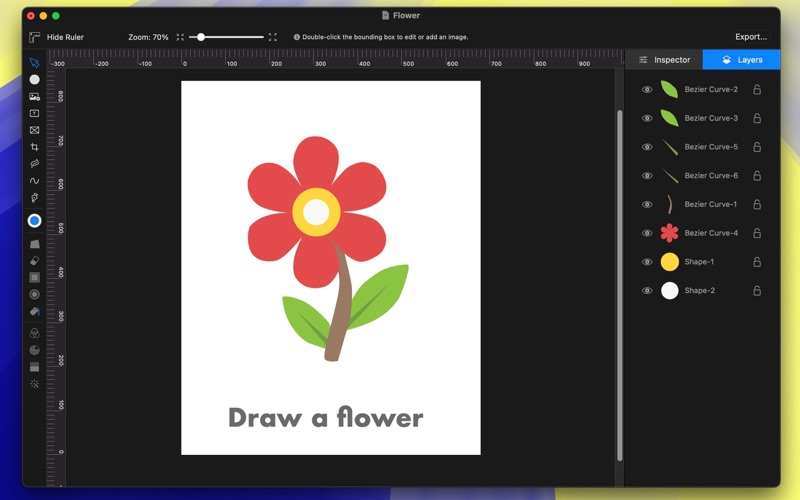This screenshot has width=800, height=500.
Task: Select the eraser tool
Action: point(34,261)
